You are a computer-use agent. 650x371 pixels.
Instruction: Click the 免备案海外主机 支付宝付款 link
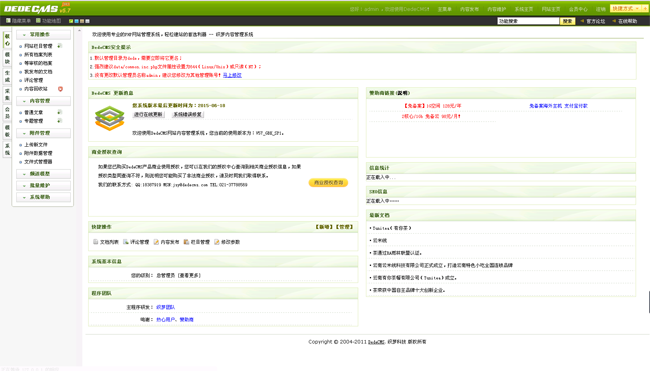point(558,106)
